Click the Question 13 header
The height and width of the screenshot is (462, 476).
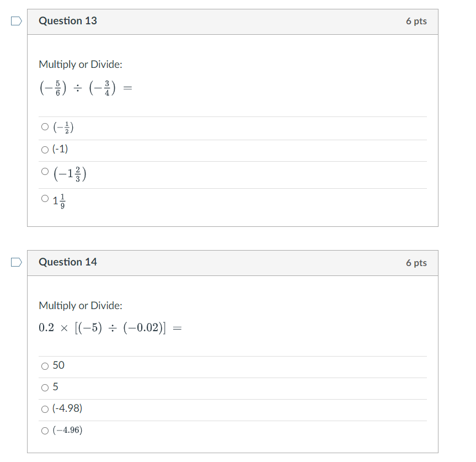(67, 20)
